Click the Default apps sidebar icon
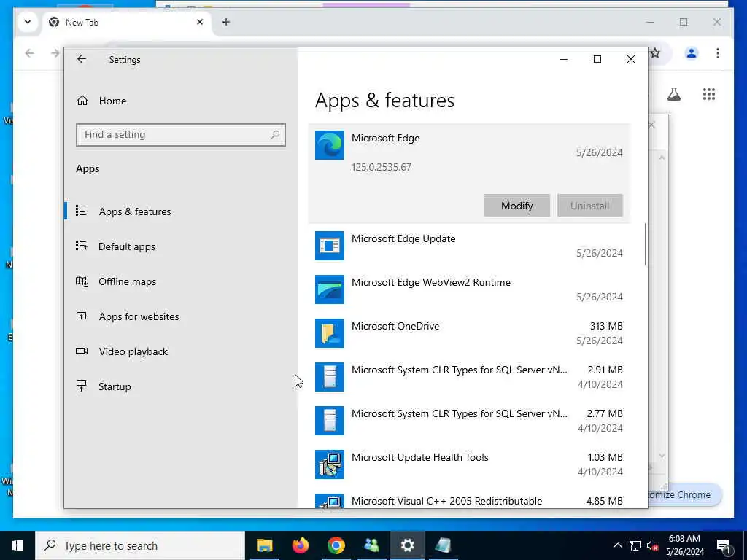 pos(82,246)
